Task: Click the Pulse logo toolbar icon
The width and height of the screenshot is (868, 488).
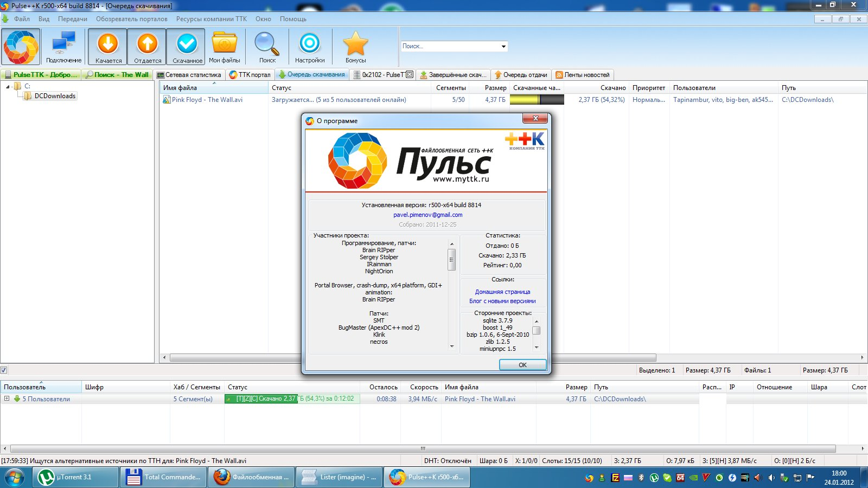Action: (x=21, y=47)
